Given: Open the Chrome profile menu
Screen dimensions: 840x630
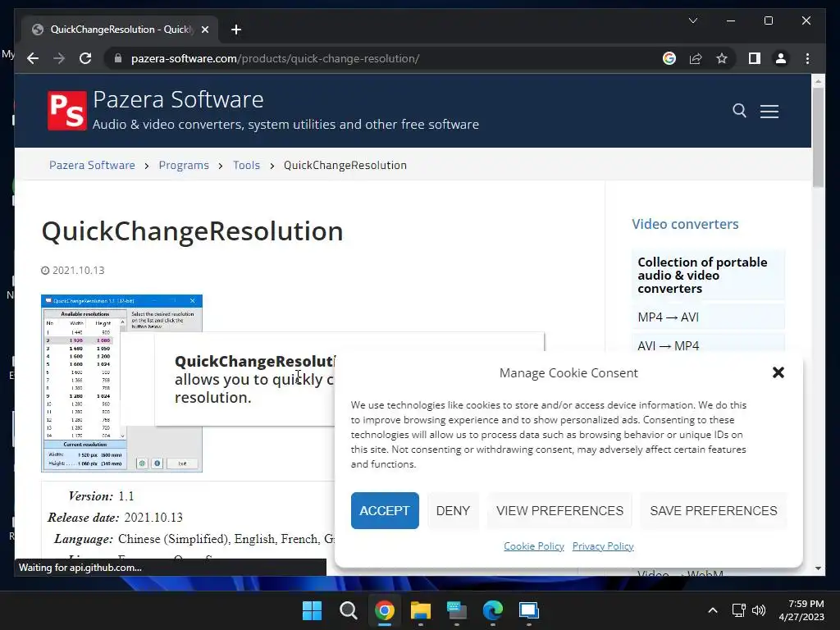Looking at the screenshot, I should 781,58.
